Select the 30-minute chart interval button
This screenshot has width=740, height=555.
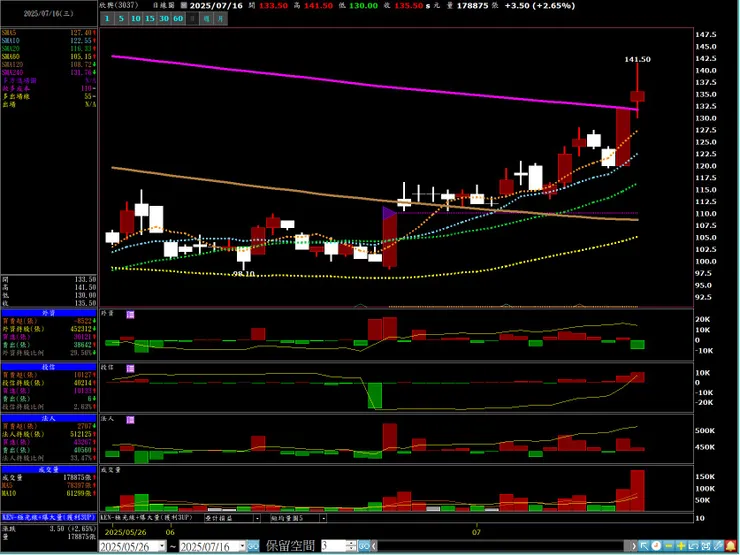(164, 18)
